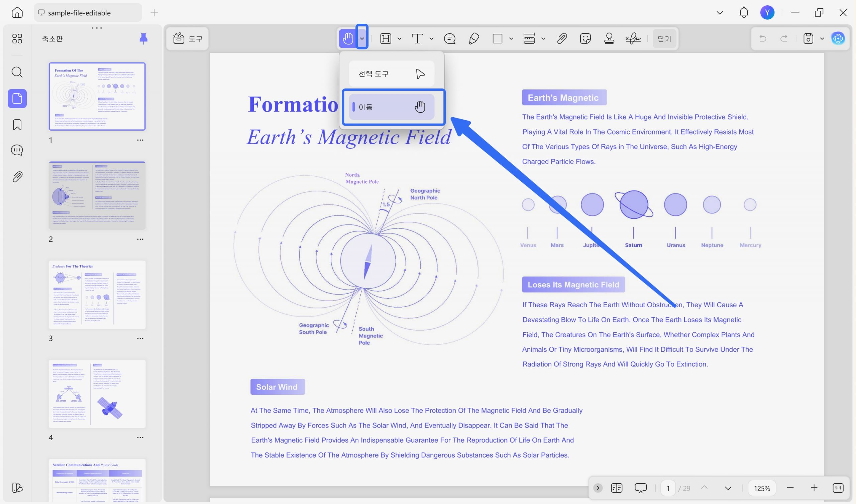Toggle the two-page reading view
This screenshot has width=856, height=504.
(616, 488)
